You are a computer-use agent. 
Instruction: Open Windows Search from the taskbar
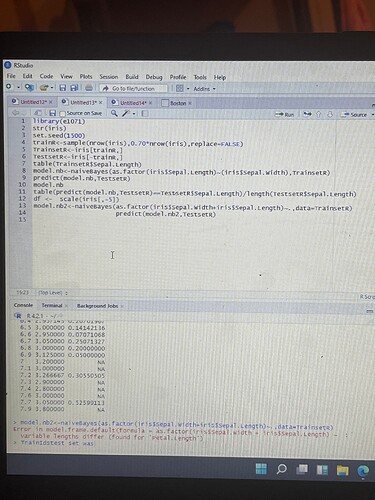tap(282, 469)
